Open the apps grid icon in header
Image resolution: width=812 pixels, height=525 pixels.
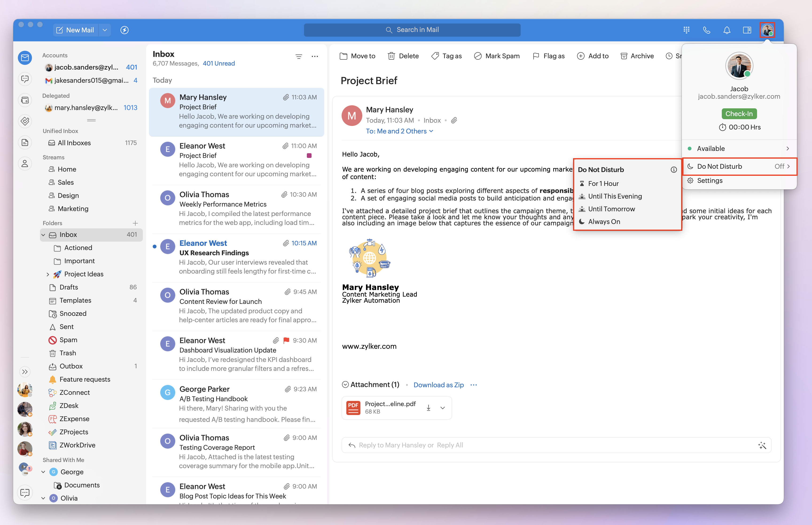click(686, 30)
